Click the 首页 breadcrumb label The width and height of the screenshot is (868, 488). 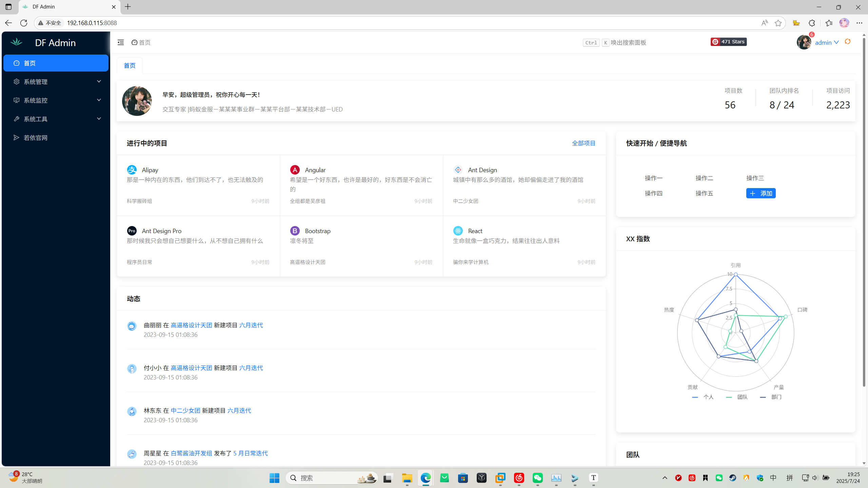pyautogui.click(x=145, y=42)
